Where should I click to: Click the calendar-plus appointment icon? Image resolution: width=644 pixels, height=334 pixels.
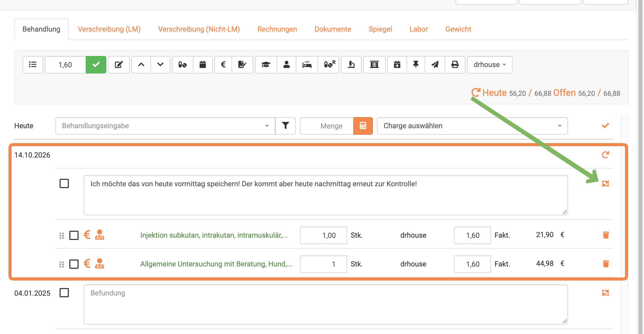397,64
